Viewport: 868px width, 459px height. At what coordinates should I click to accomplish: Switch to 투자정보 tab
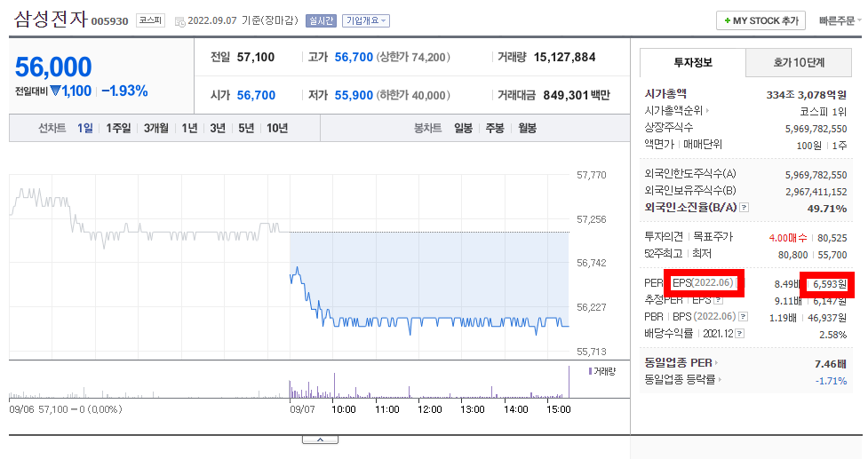click(692, 62)
